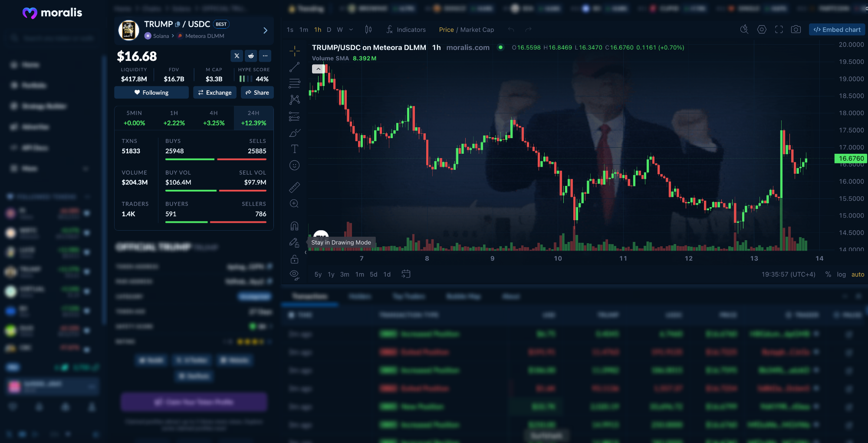Select the ruler measure tool

click(x=295, y=187)
